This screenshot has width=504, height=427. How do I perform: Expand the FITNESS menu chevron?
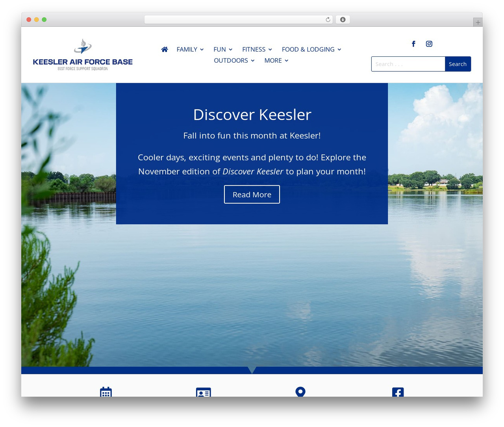pyautogui.click(x=270, y=50)
